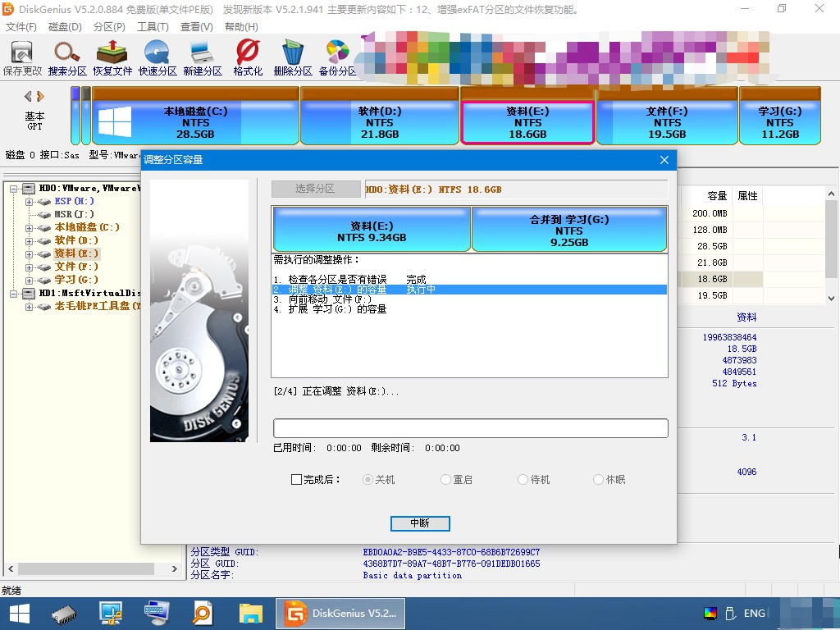This screenshot has height=630, width=840.
Task: Click the Search Partition (搜索分区) icon
Action: pos(67,58)
